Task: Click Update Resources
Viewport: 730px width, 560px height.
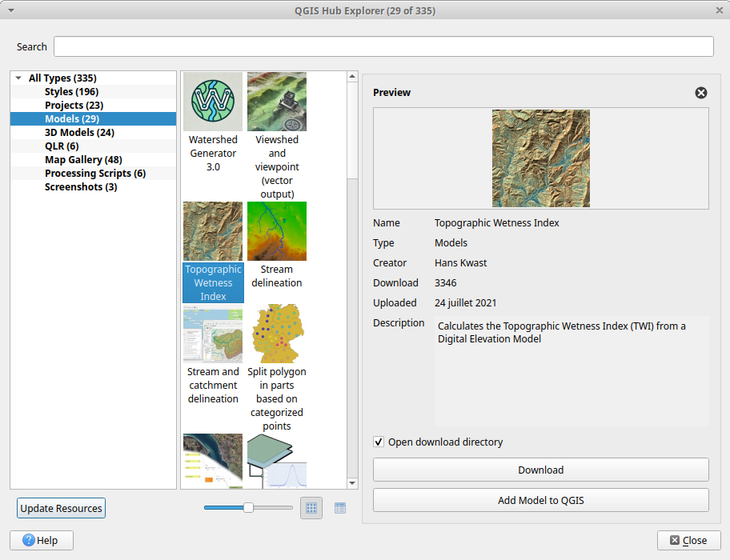Action: pyautogui.click(x=61, y=507)
